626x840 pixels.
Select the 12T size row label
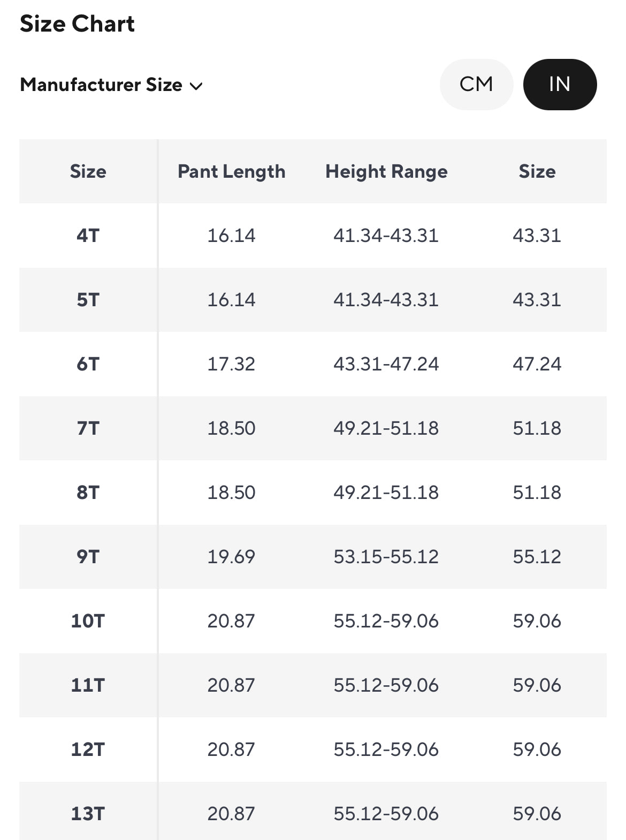[x=88, y=750]
